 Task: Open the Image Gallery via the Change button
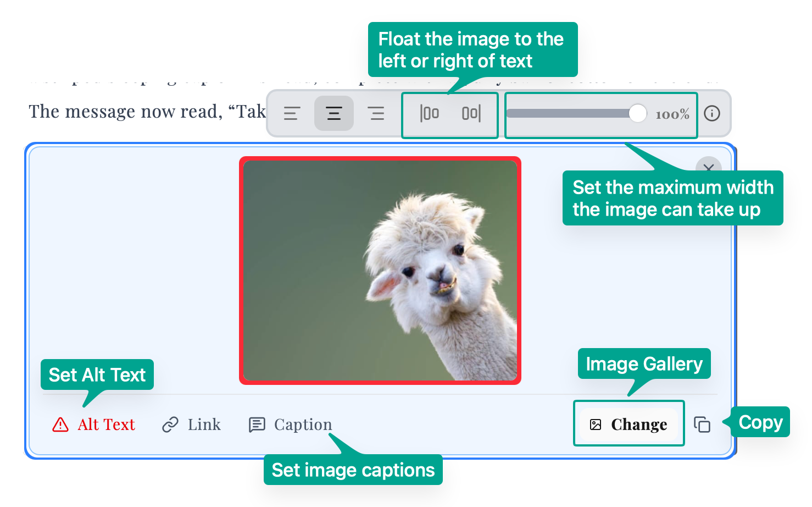click(x=629, y=423)
